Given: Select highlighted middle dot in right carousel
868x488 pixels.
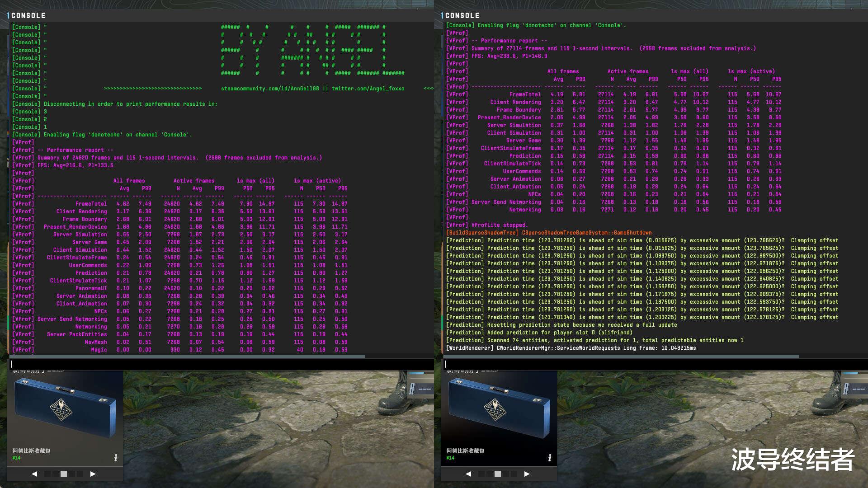Looking at the screenshot, I should pos(498,474).
